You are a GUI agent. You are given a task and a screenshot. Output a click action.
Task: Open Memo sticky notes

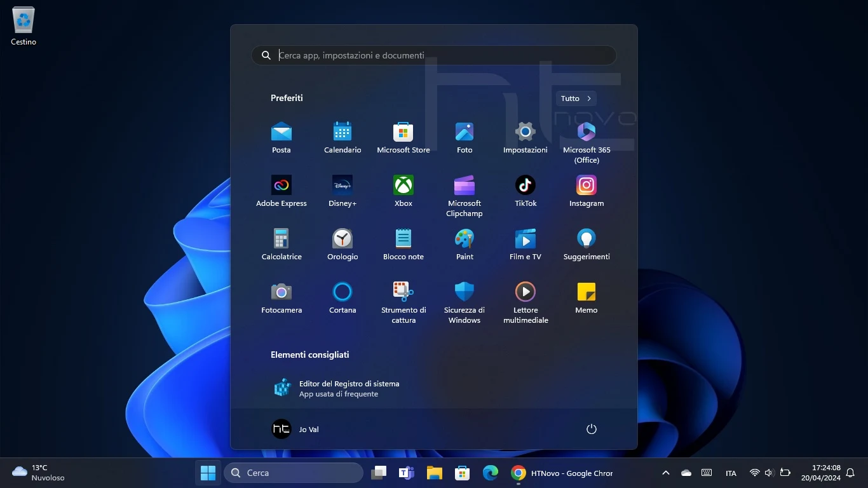click(587, 298)
